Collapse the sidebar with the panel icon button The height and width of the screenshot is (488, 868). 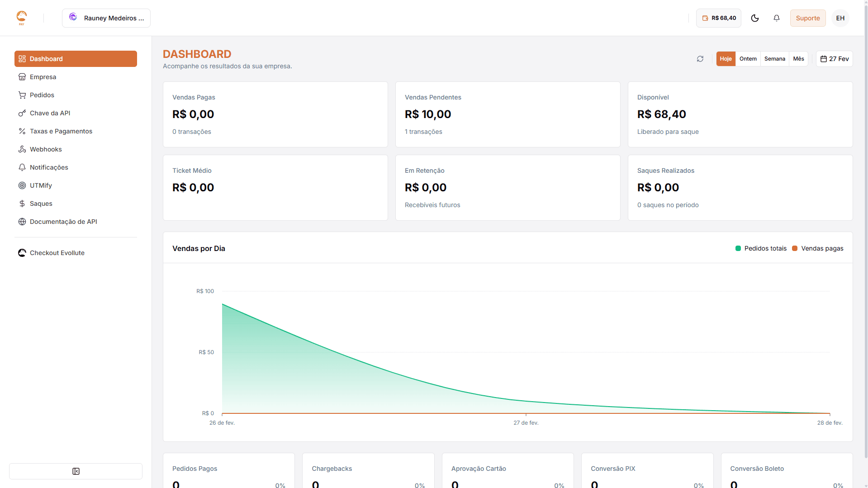point(76,471)
